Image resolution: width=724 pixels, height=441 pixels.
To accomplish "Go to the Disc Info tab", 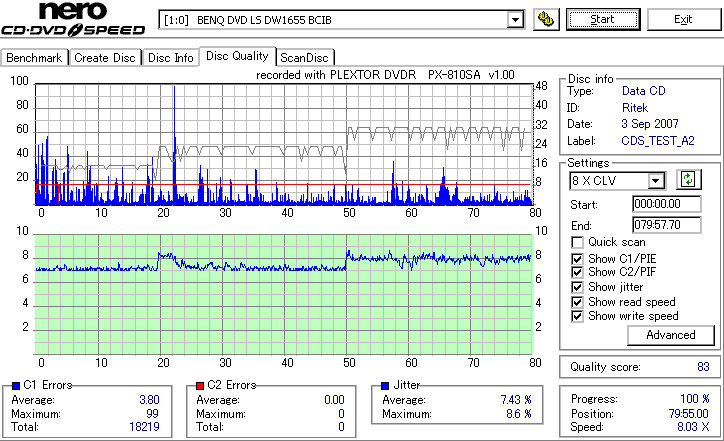I will tap(170, 58).
